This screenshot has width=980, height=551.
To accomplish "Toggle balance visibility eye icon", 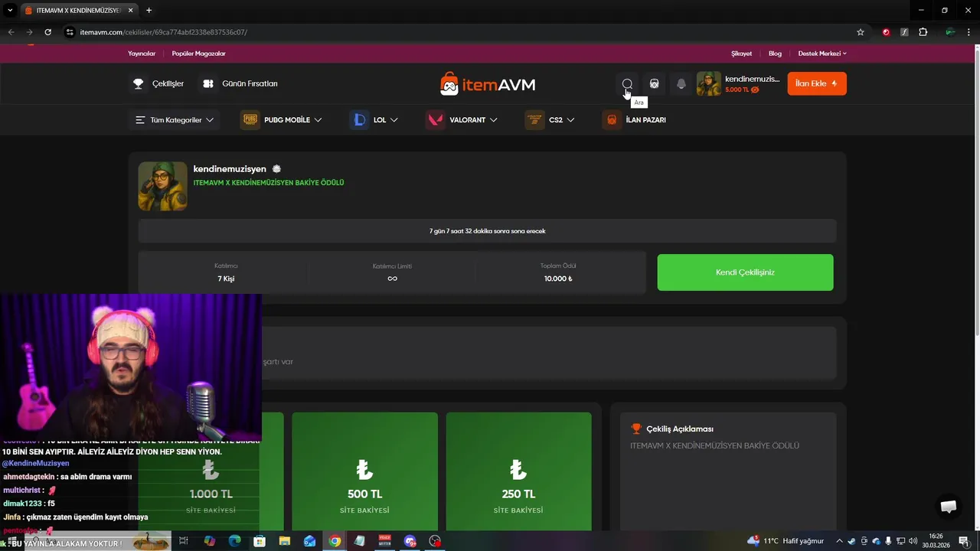I will click(x=755, y=90).
